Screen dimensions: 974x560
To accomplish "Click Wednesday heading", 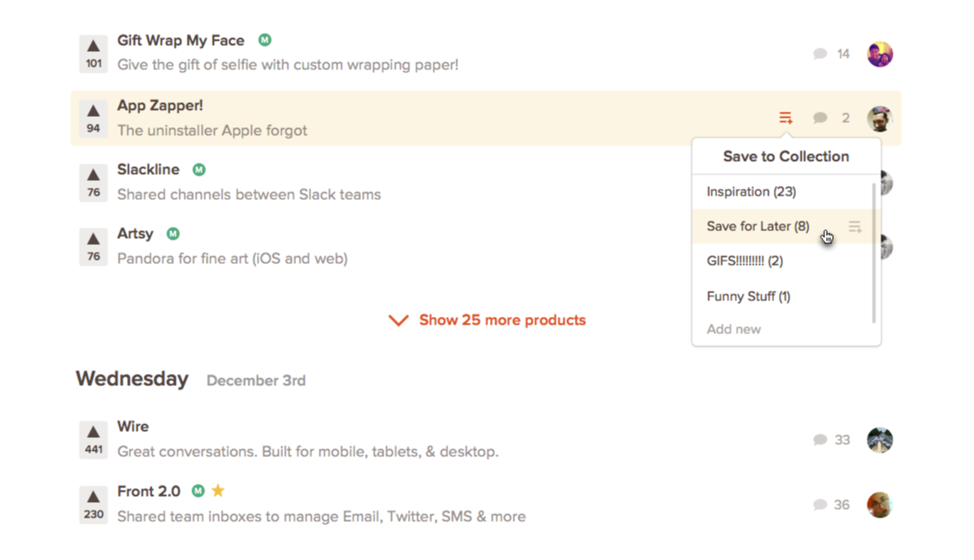I will point(132,379).
